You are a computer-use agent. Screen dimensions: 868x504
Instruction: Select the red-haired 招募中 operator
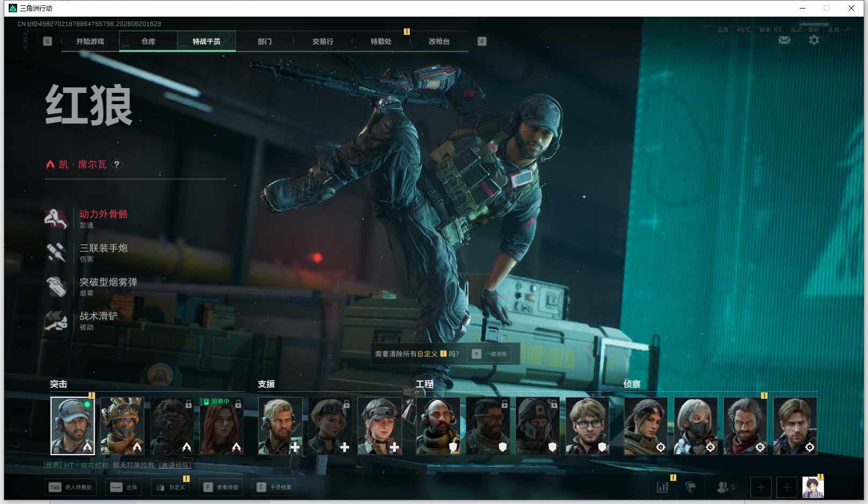click(221, 426)
